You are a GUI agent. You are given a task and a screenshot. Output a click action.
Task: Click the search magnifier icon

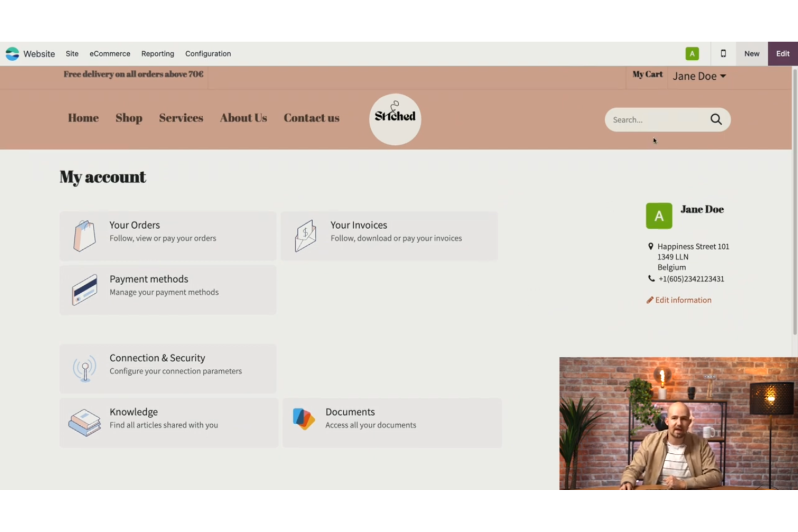716,120
